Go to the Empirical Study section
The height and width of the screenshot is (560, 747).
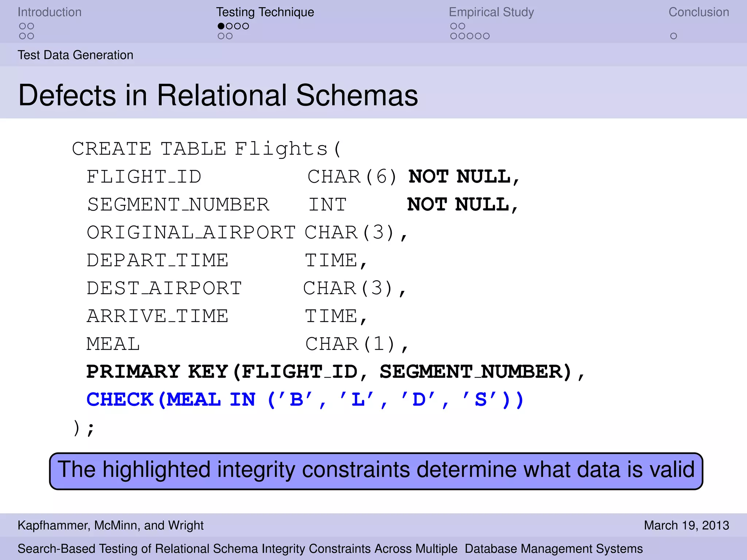(x=491, y=12)
